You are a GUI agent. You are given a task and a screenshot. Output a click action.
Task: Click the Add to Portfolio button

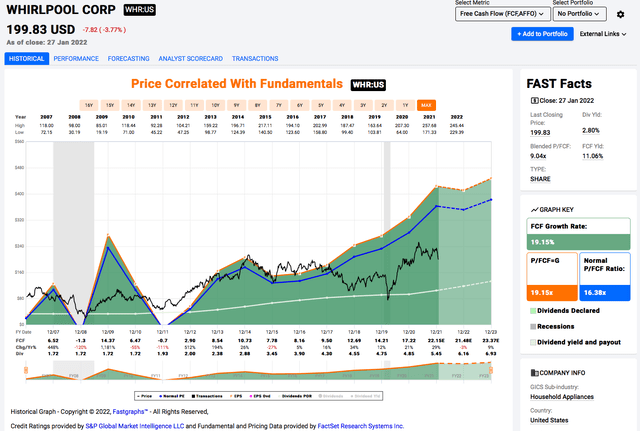pyautogui.click(x=542, y=34)
